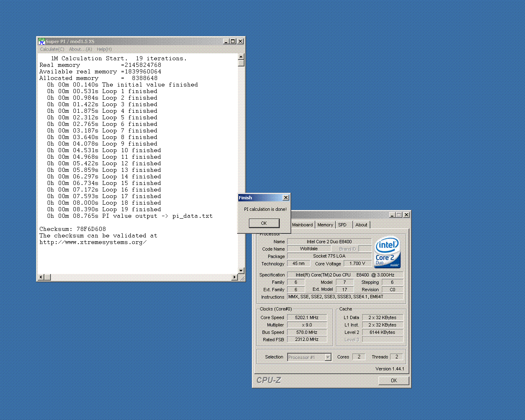Click the Multiplier value 'x 9.0'
Viewport: 525px width, 420px height.
[x=307, y=325]
